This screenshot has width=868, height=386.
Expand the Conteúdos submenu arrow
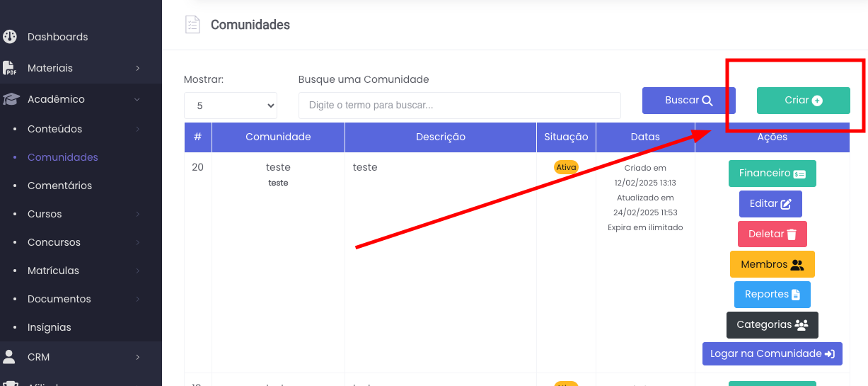click(138, 130)
